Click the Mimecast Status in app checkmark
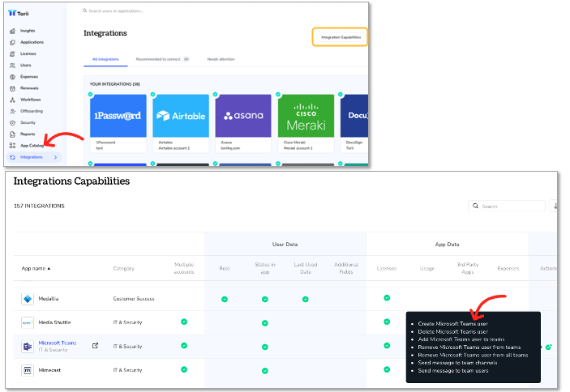The height and width of the screenshot is (392, 570). coord(265,371)
